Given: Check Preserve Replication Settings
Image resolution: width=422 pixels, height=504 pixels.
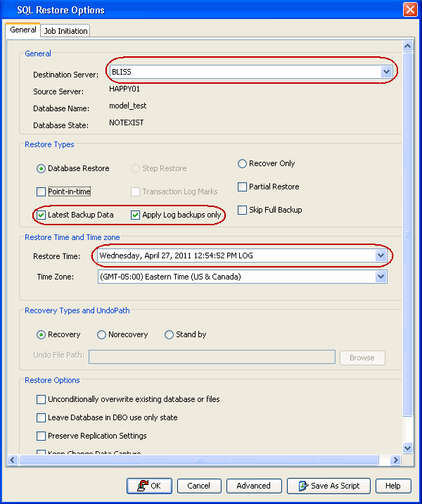Looking at the screenshot, I should pyautogui.click(x=41, y=436).
